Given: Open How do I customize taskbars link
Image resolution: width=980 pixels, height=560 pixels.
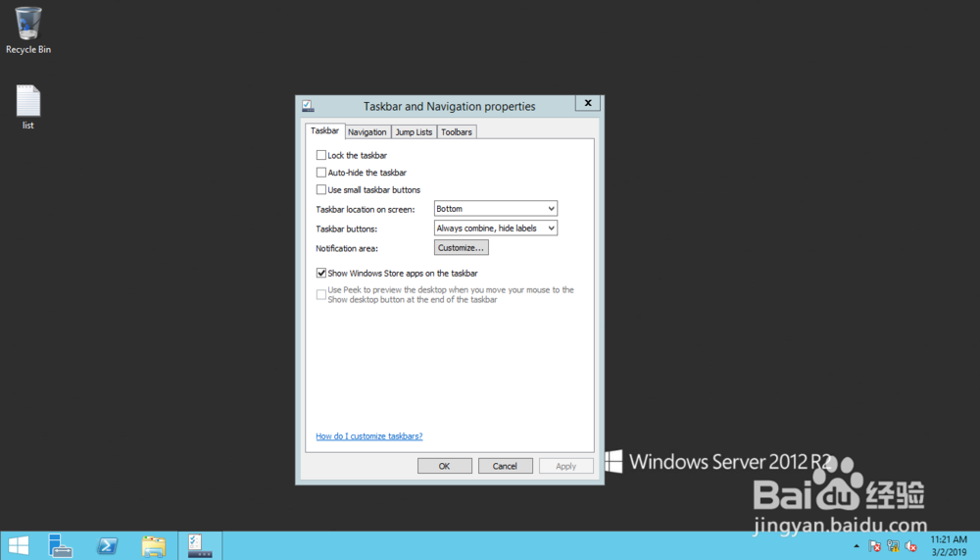Looking at the screenshot, I should (369, 436).
